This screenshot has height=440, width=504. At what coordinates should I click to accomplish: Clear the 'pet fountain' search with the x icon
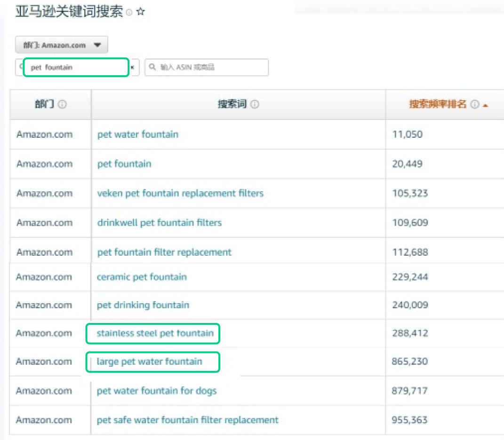pyautogui.click(x=132, y=68)
